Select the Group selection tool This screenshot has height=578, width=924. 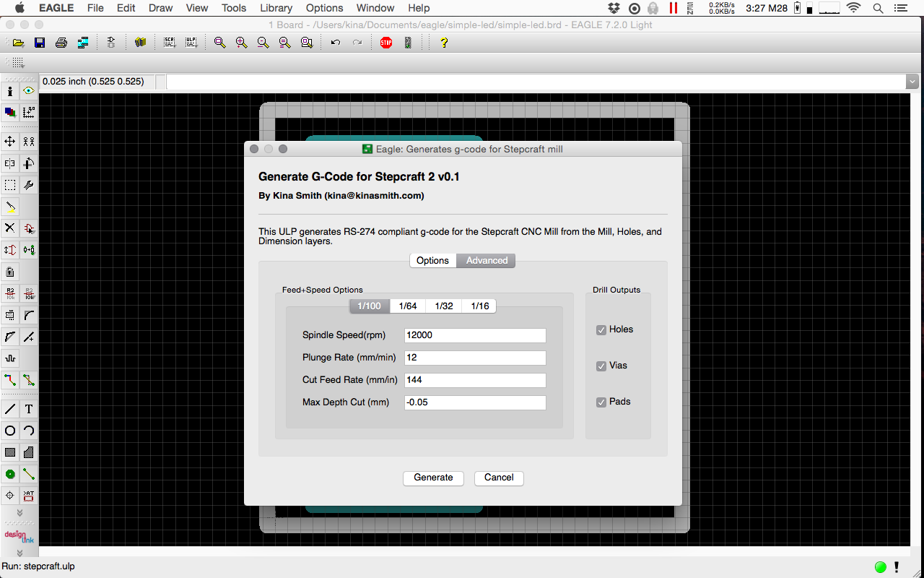click(x=10, y=185)
